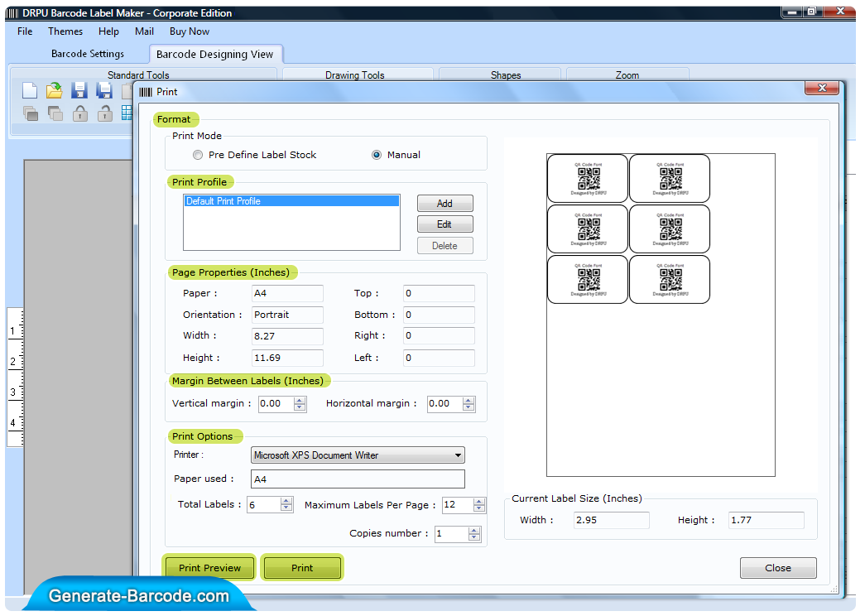Click the Add print profile button
Screen dimensions: 865x616
(445, 203)
